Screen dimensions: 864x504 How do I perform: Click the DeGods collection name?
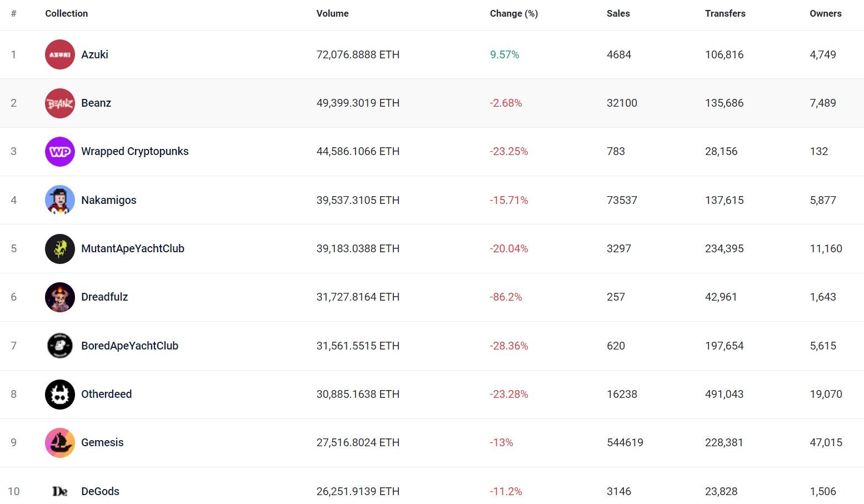tap(100, 491)
